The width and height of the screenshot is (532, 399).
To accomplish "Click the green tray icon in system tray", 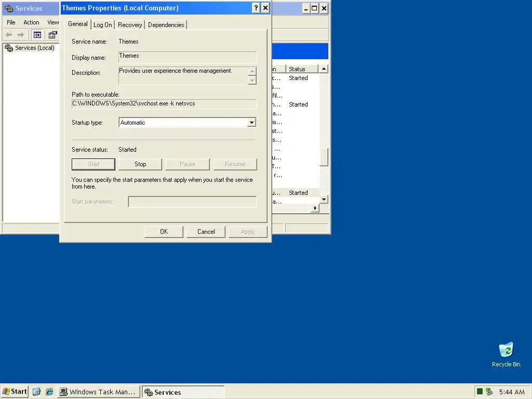I will (x=480, y=392).
